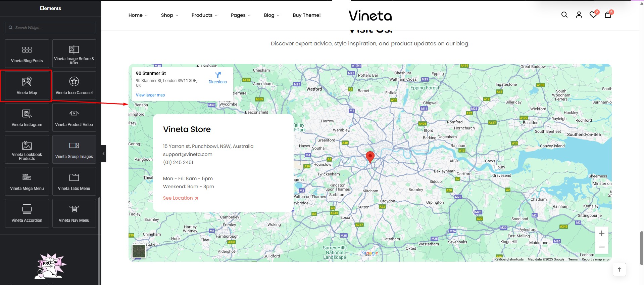Collapse the Elements panel with the arrow handle
The width and height of the screenshot is (644, 285).
(x=103, y=154)
